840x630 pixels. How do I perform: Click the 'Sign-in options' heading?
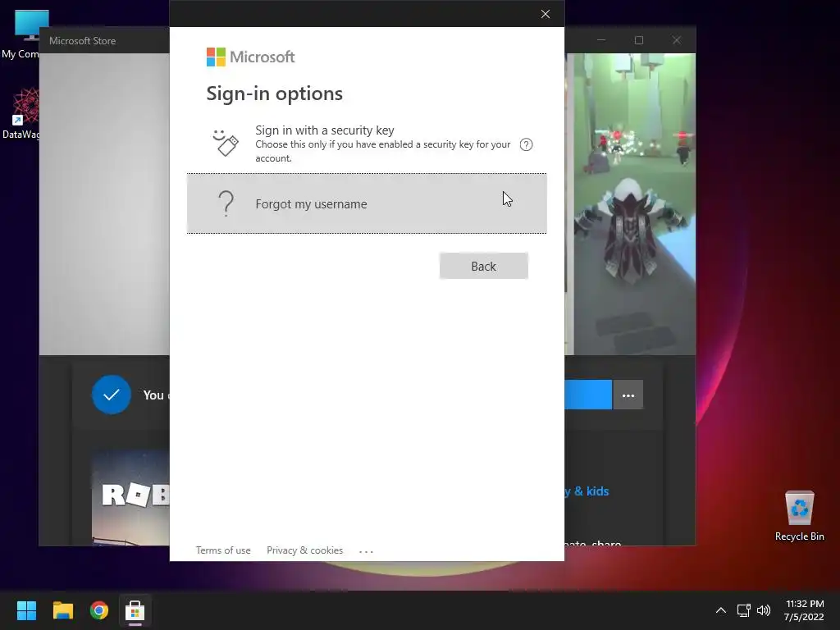pos(274,94)
